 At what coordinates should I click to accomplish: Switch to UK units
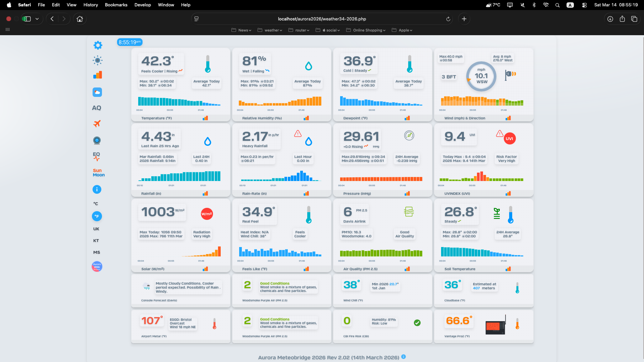pyautogui.click(x=96, y=229)
